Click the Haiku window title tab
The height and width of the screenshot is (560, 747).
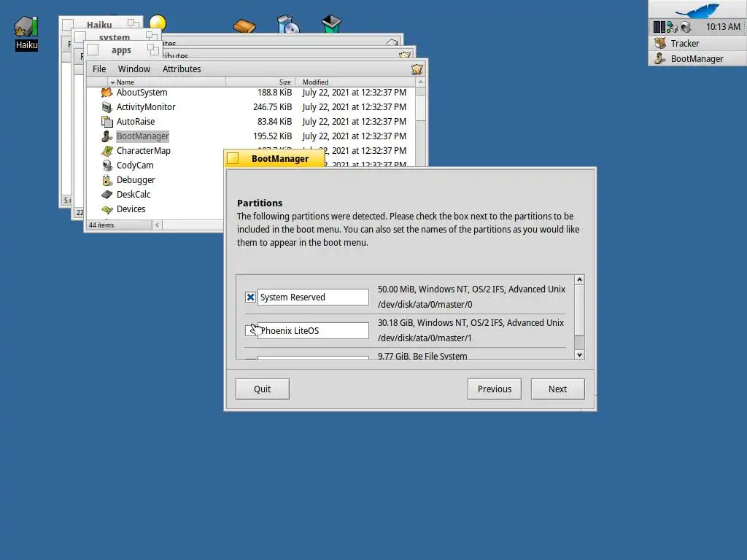coord(99,24)
